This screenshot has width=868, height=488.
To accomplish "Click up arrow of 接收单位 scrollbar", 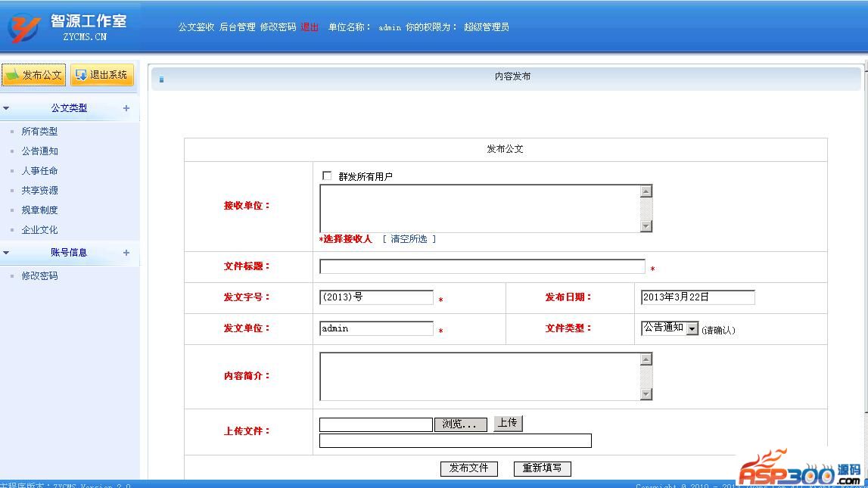I will click(646, 191).
